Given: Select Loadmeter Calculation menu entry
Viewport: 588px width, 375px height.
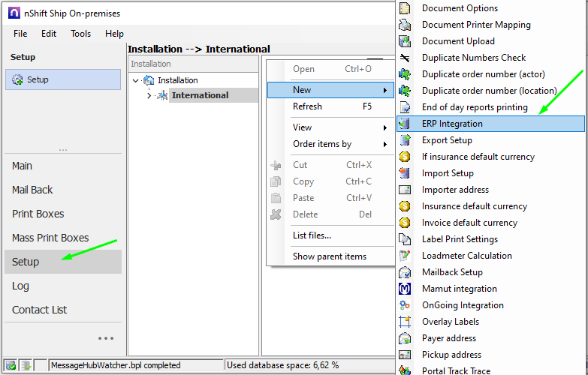Looking at the screenshot, I should pos(490,256).
